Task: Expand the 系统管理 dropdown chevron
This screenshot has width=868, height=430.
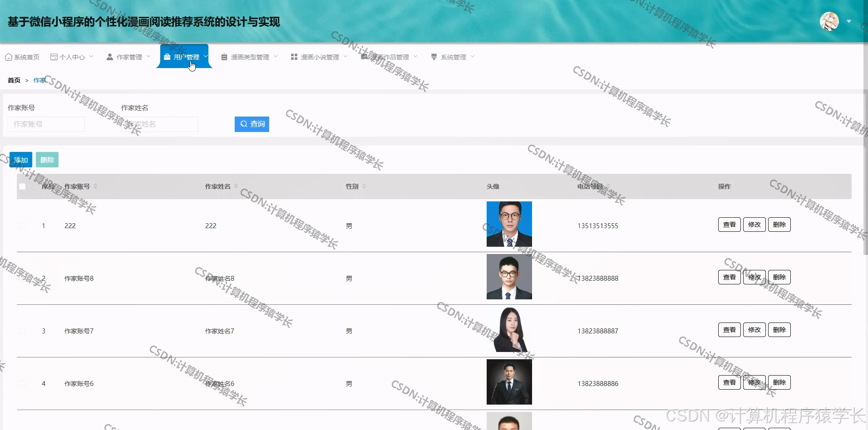Action: [473, 57]
